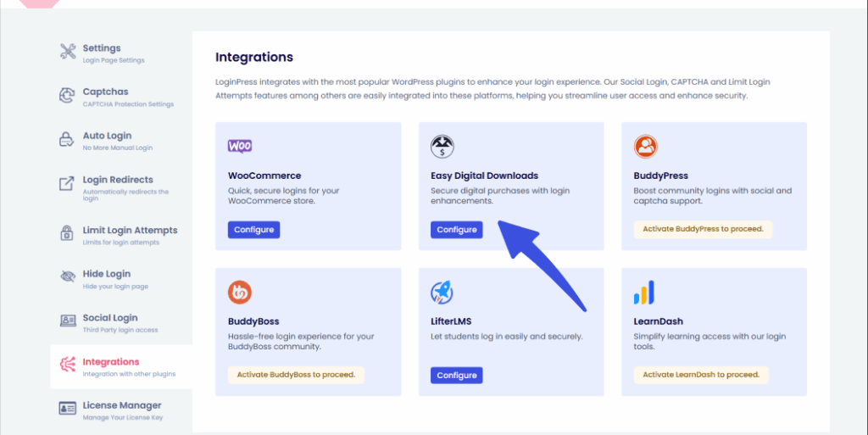The image size is (868, 435).
Task: Click the Hide Login crossed-eye icon
Action: pyautogui.click(x=68, y=276)
